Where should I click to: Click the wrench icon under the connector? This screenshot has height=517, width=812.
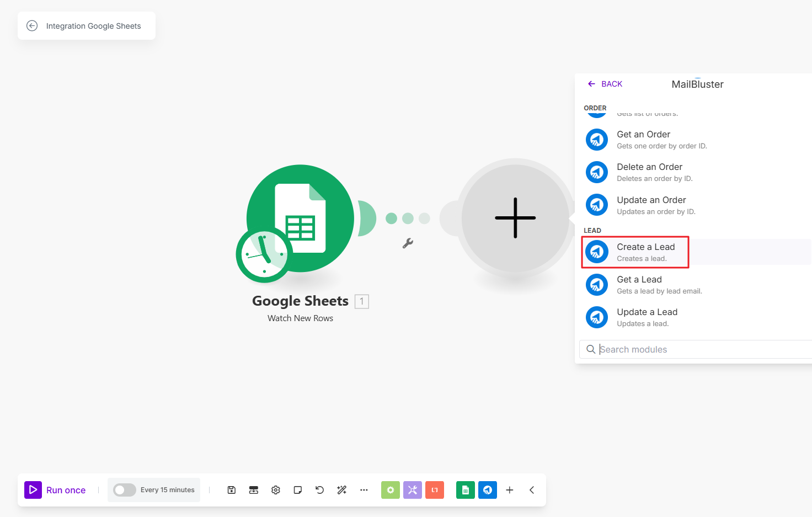click(408, 243)
